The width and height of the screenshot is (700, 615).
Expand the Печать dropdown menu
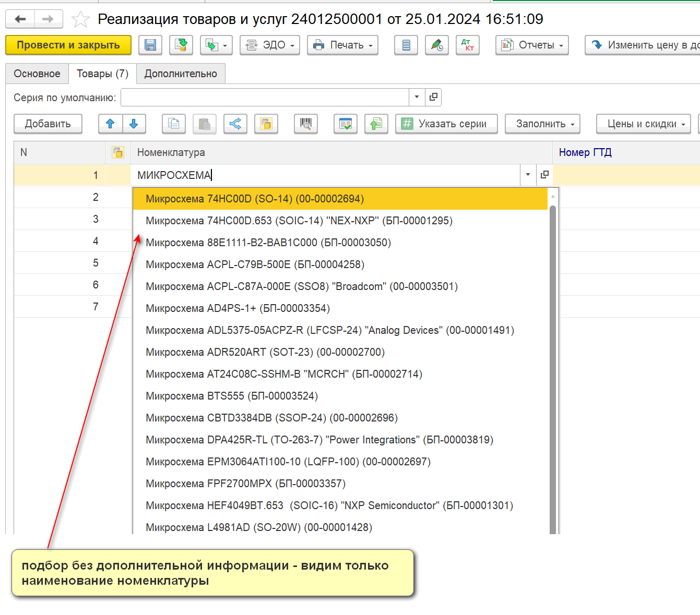pyautogui.click(x=342, y=45)
